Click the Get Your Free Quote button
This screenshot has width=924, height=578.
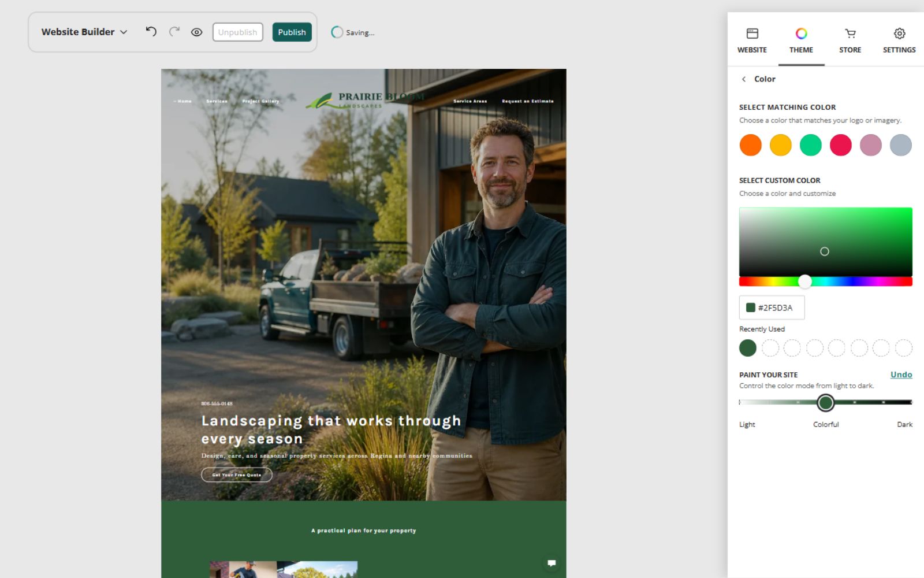[237, 475]
